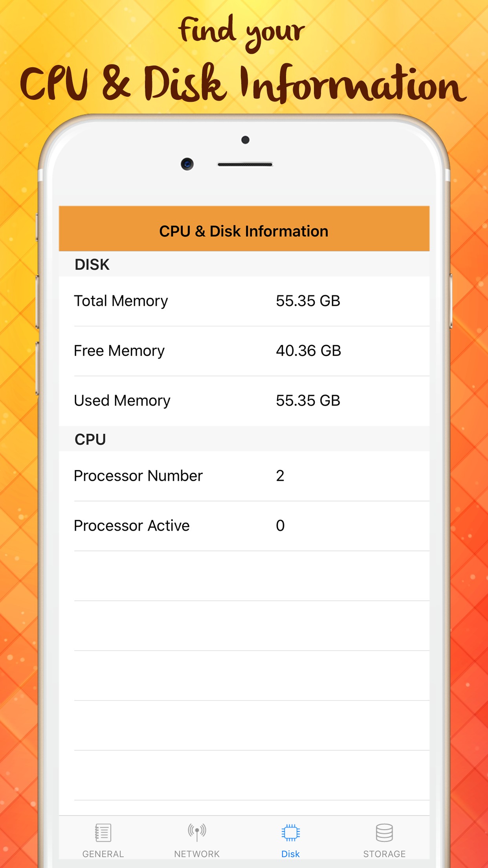This screenshot has width=488, height=868.
Task: Click the handwritten "Find your" banner text
Action: tap(242, 32)
